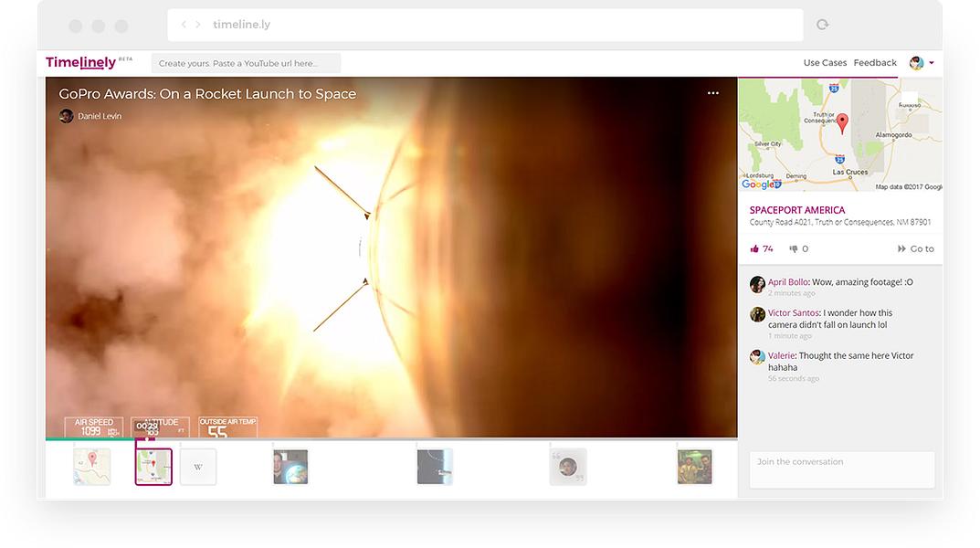Screen dimensions: 980x548
Task: Select the first map timeline thumbnail
Action: [92, 467]
